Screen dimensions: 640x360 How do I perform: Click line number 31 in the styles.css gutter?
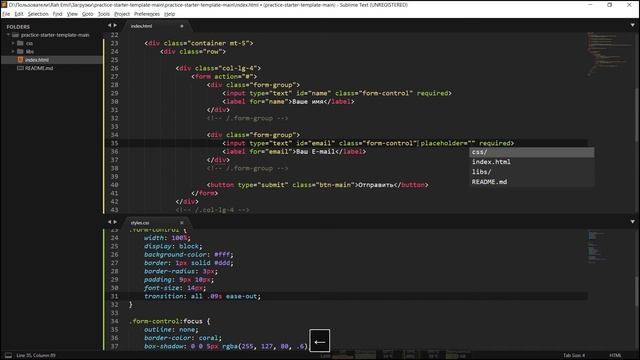(114, 296)
